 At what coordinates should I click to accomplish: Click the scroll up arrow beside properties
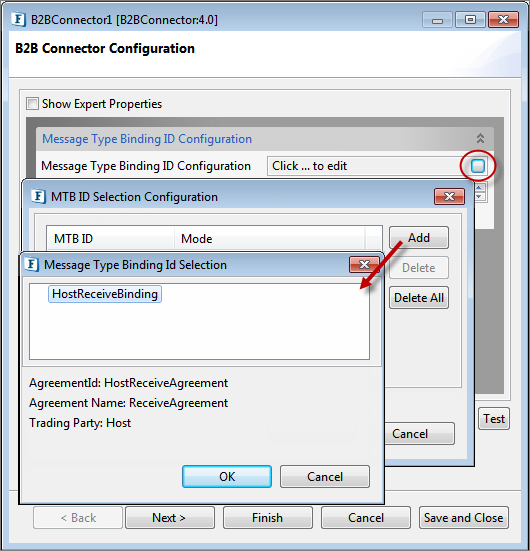tap(479, 188)
